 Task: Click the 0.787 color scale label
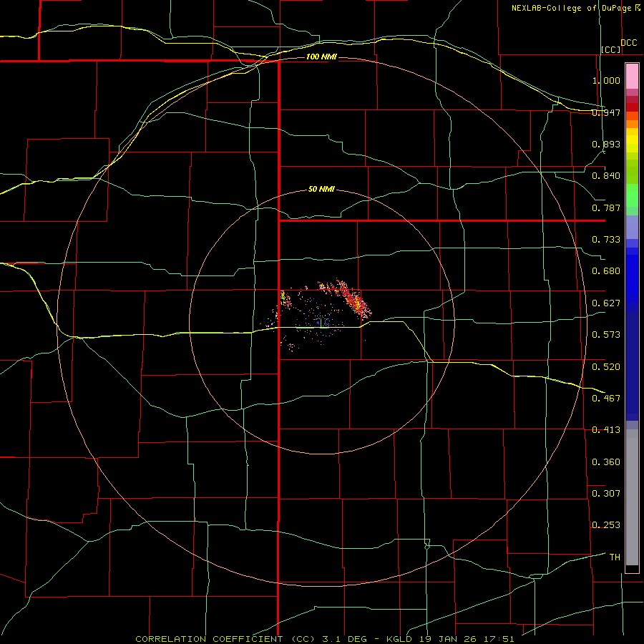tap(606, 208)
